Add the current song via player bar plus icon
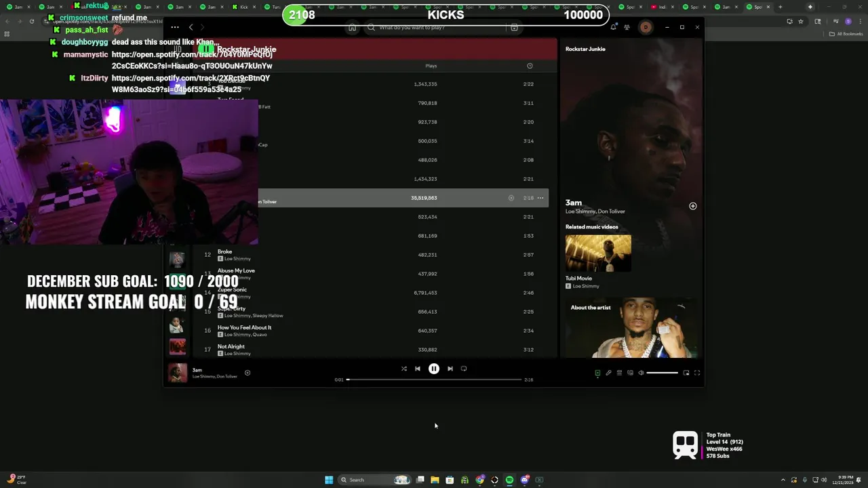Viewport: 868px width, 488px height. (248, 373)
